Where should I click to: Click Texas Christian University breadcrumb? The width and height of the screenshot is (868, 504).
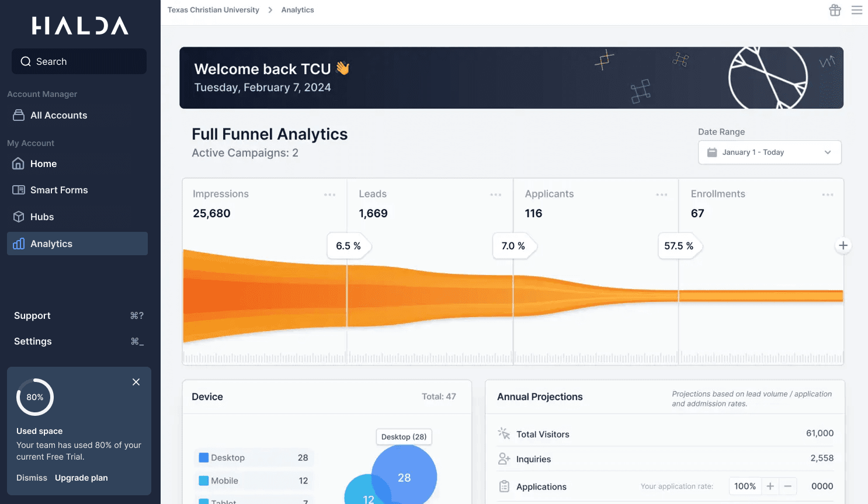coord(213,10)
